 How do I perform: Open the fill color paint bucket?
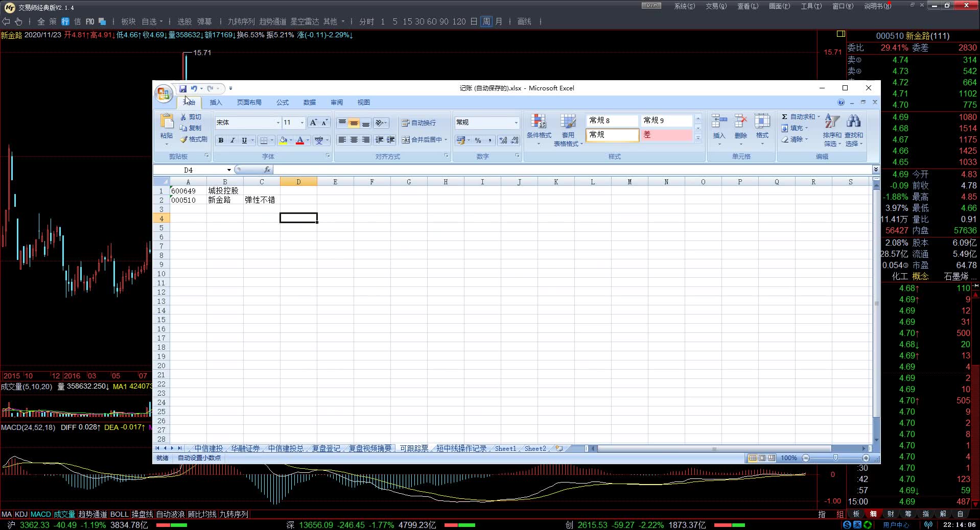tap(283, 140)
